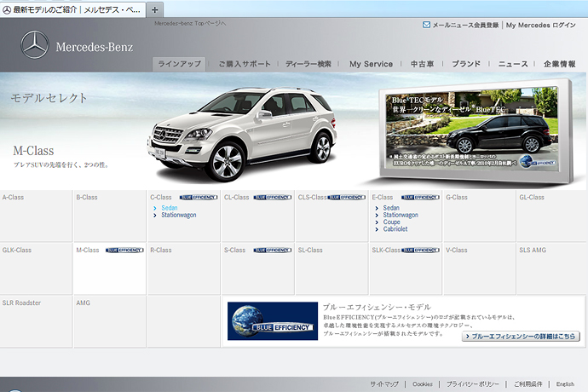Click Blue Efficiency badge in C-Class cell
The width and height of the screenshot is (588, 392).
(199, 198)
